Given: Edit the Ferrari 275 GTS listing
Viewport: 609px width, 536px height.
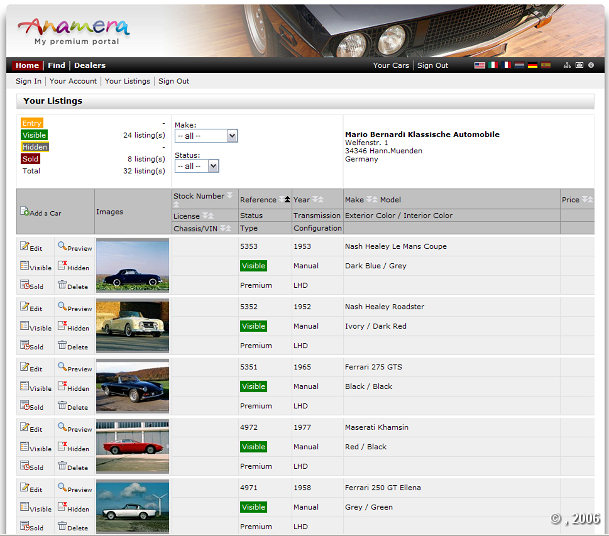Looking at the screenshot, I should [x=31, y=367].
